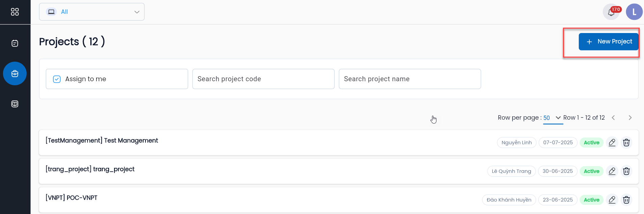Open the [TestManagement] Test Management project row
Viewport: 644px width, 214px height.
pyautogui.click(x=102, y=141)
